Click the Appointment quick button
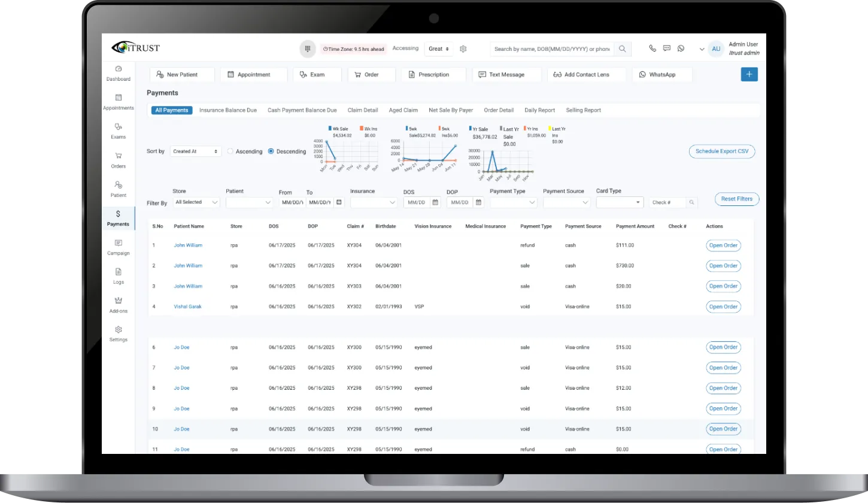This screenshot has height=503, width=868. point(254,74)
